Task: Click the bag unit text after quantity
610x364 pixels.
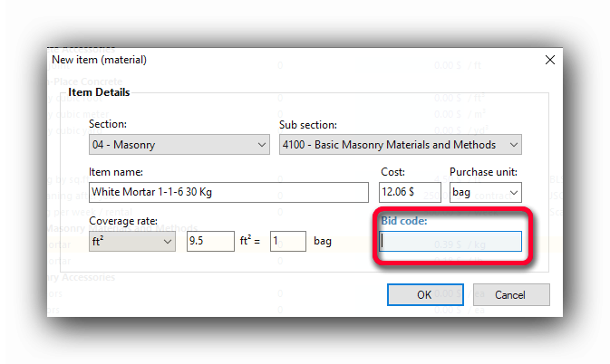Action: 324,242
